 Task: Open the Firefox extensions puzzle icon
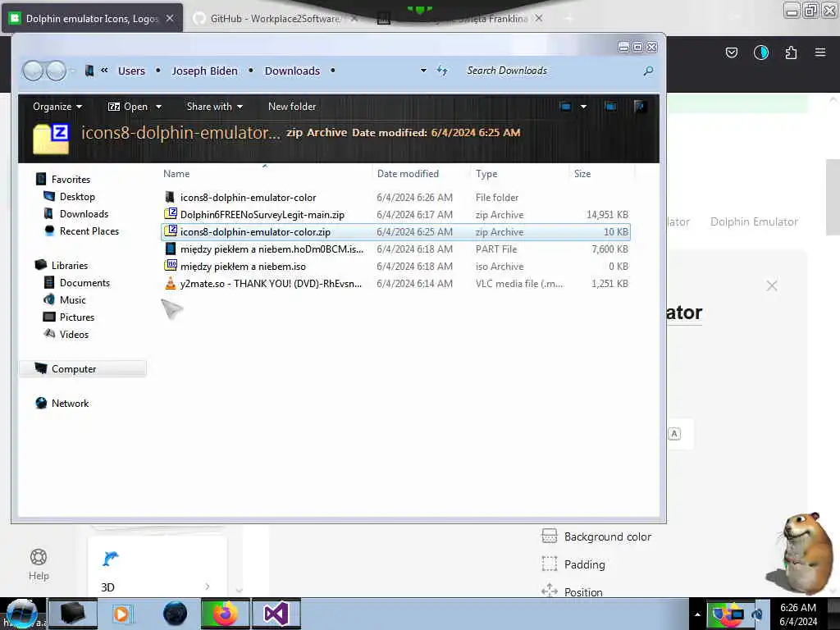pyautogui.click(x=791, y=52)
